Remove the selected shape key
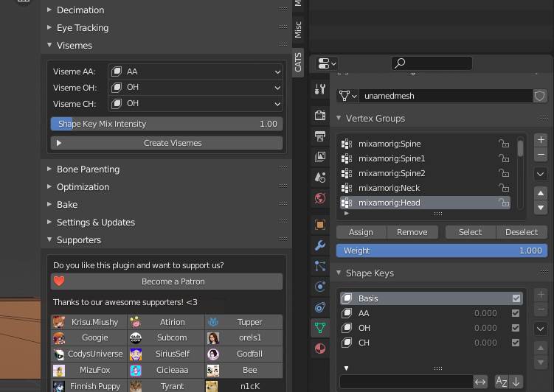This screenshot has width=554, height=392. [x=541, y=309]
